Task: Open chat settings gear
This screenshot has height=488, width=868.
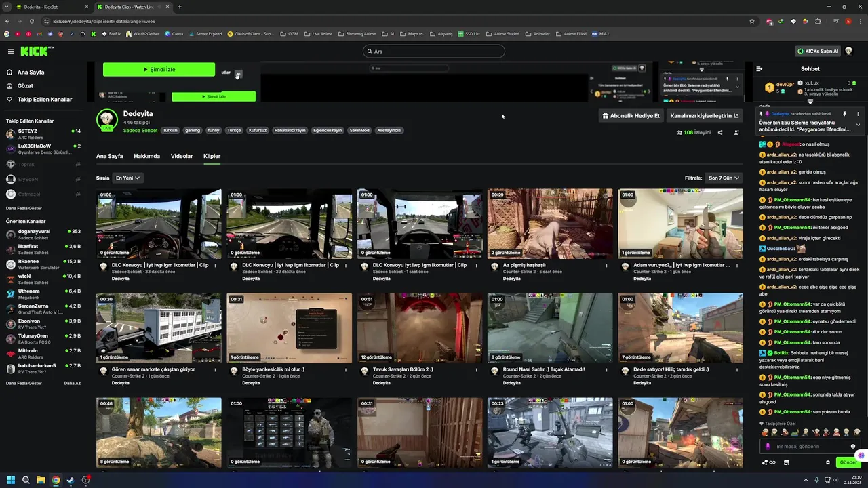Action: [x=827, y=462]
